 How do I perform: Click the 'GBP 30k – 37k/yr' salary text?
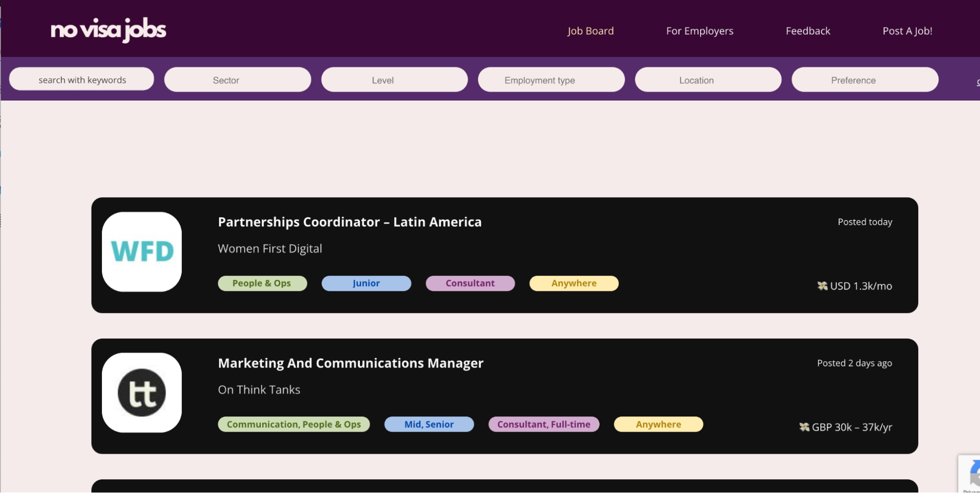coord(852,427)
